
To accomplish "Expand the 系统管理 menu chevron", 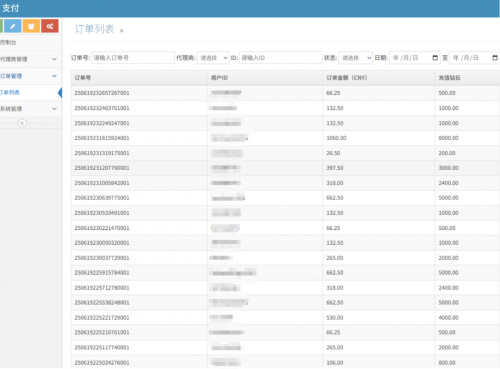I will pyautogui.click(x=54, y=109).
